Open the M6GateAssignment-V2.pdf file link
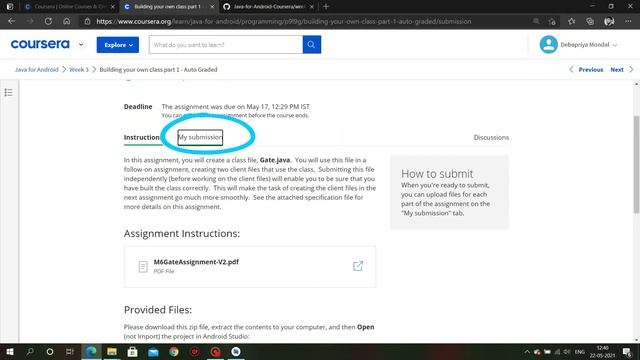Screen dimensions: 640x360 (x=196, y=262)
